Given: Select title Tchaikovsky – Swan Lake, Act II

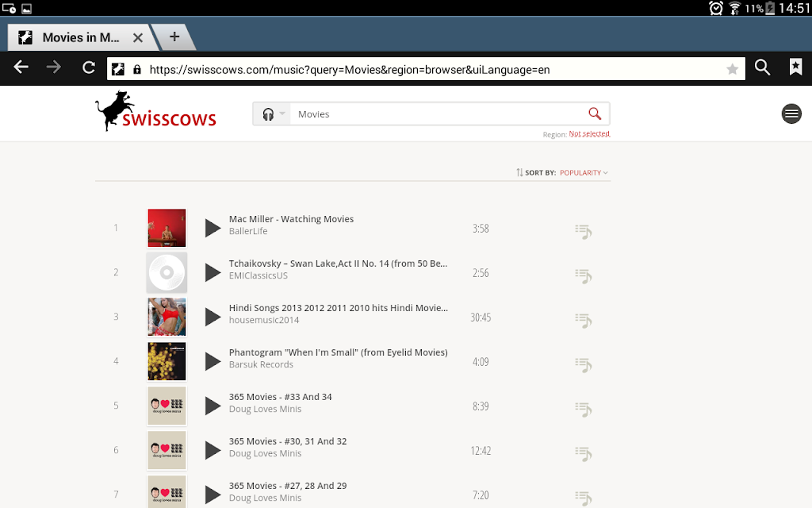Looking at the screenshot, I should (x=338, y=264).
